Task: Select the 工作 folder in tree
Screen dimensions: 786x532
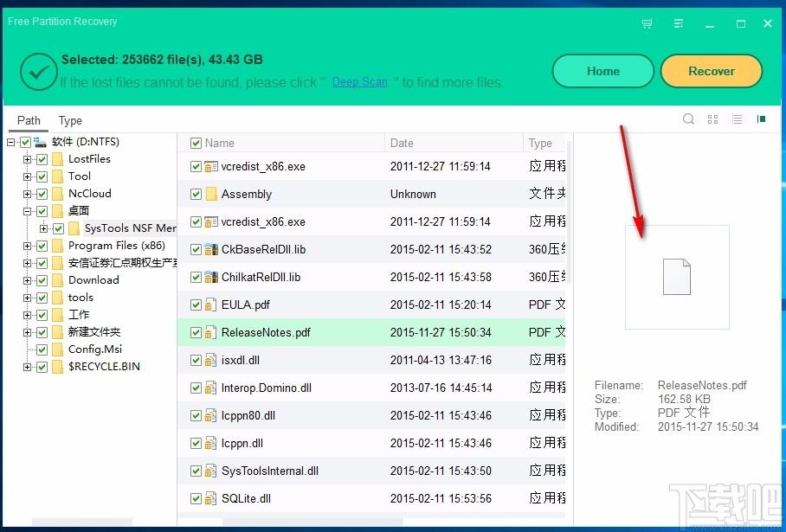Action: click(x=79, y=315)
